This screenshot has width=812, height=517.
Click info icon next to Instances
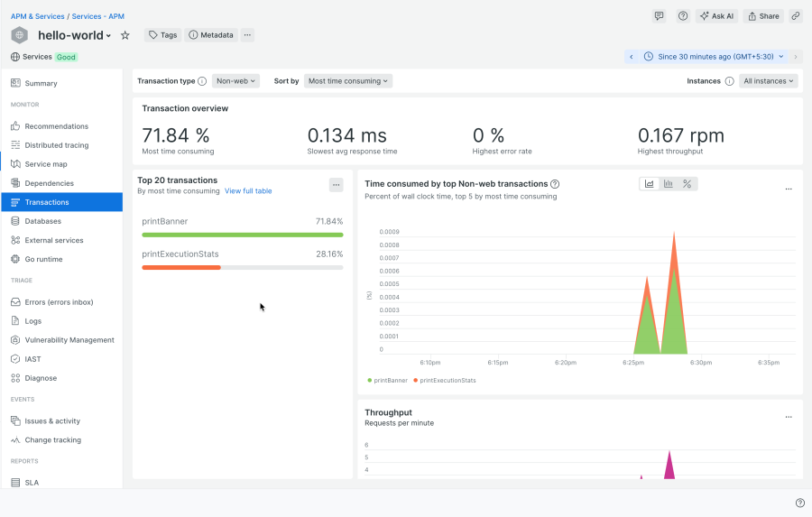pos(729,81)
